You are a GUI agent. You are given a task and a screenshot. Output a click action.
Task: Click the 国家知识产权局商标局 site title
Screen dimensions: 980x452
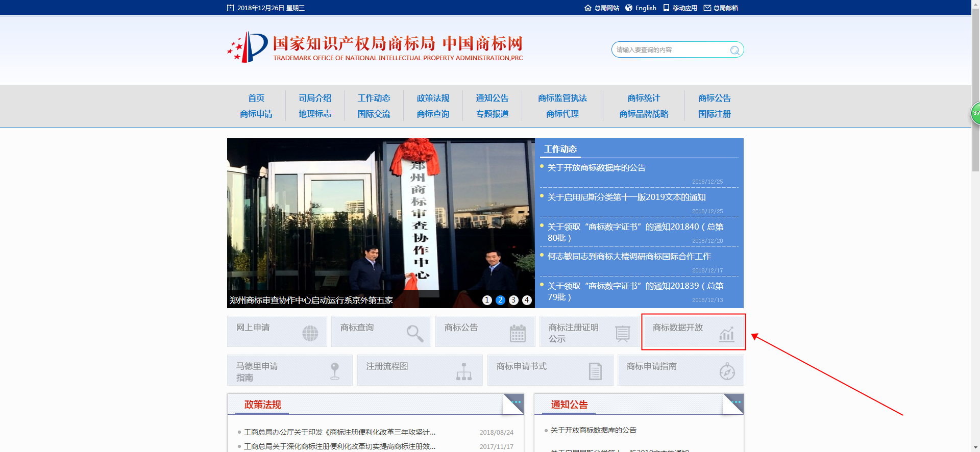pos(354,43)
